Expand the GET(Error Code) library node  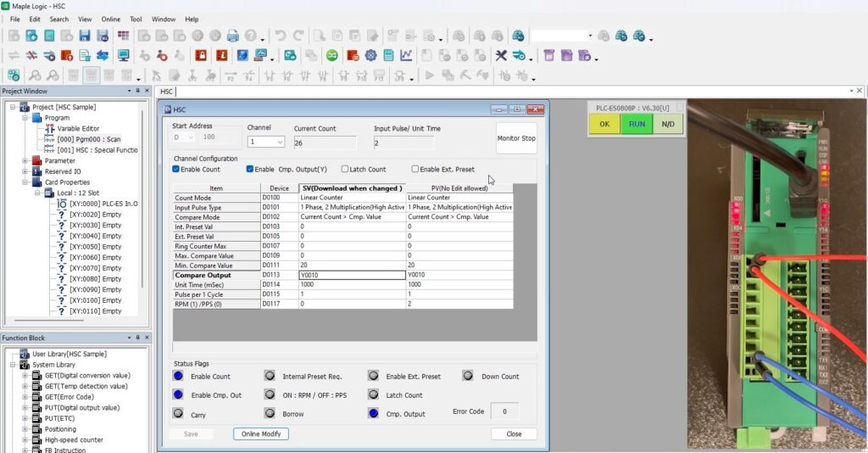coord(25,396)
